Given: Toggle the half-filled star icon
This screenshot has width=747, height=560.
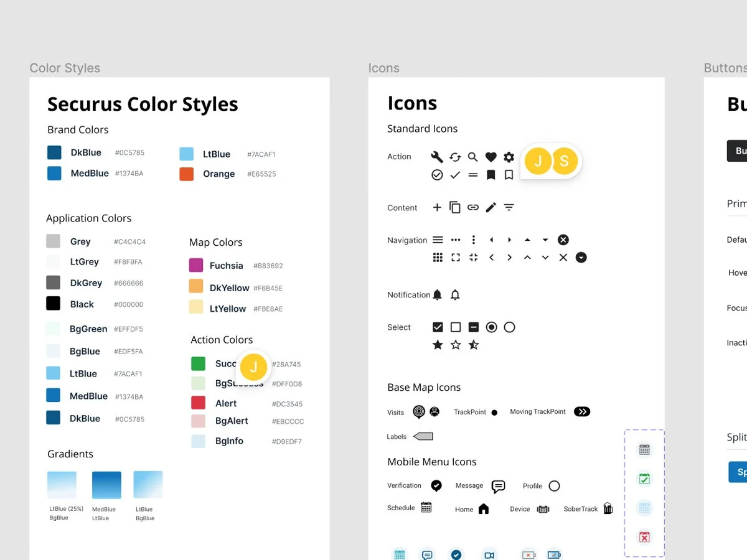Looking at the screenshot, I should point(474,344).
